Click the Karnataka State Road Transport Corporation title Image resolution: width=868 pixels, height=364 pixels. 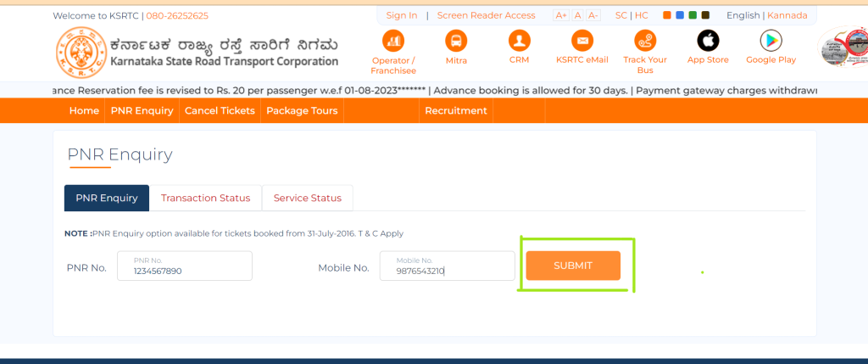[224, 61]
